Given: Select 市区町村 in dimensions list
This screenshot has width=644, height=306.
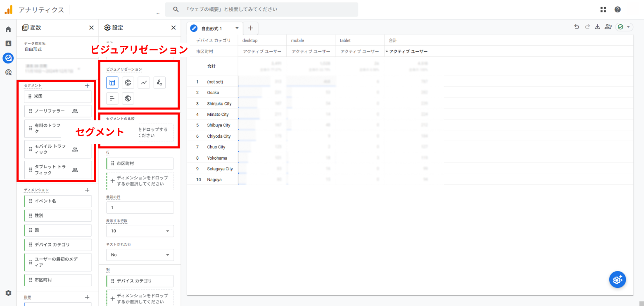Looking at the screenshot, I should (58, 280).
